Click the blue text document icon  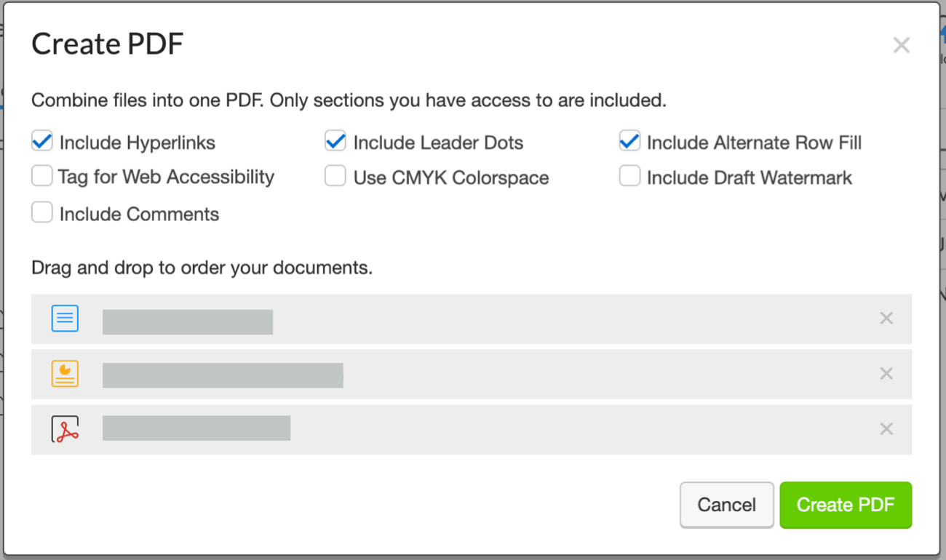click(65, 319)
